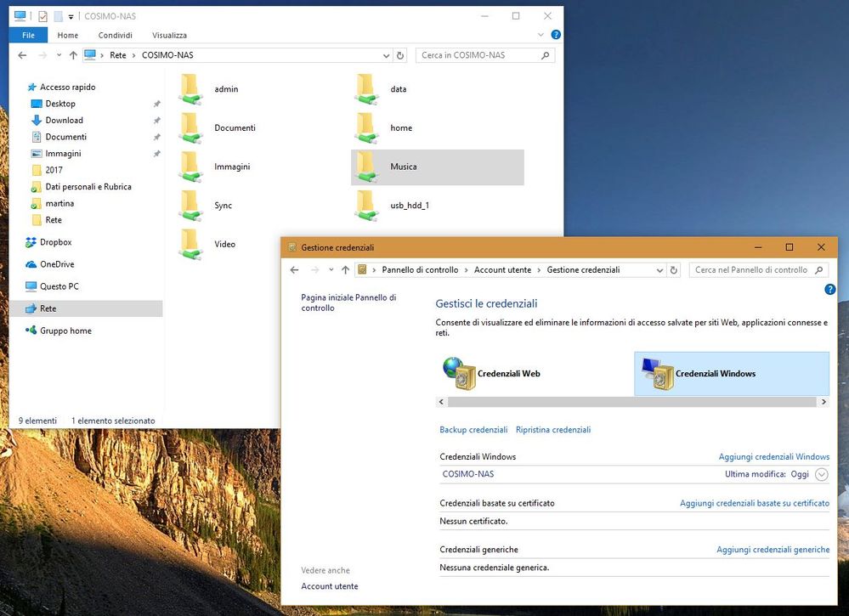The image size is (849, 616).
Task: Open the recent locations dropdown in Explorer
Action: click(59, 55)
